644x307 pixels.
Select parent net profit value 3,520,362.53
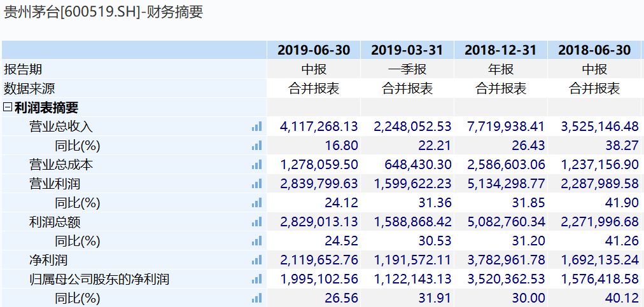[x=506, y=279]
